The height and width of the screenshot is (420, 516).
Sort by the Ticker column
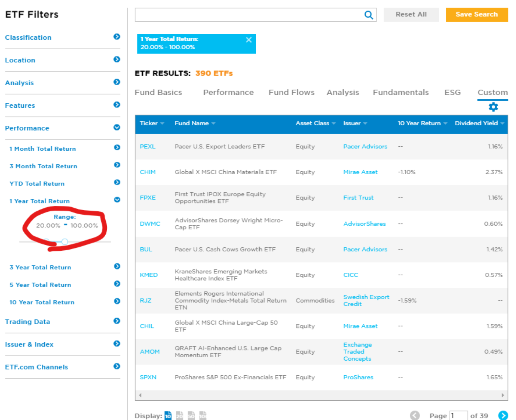click(152, 123)
